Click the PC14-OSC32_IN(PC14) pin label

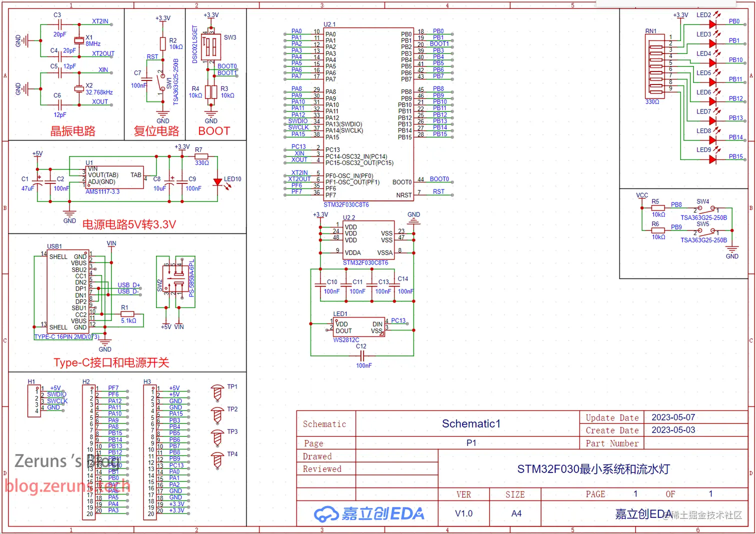356,156
